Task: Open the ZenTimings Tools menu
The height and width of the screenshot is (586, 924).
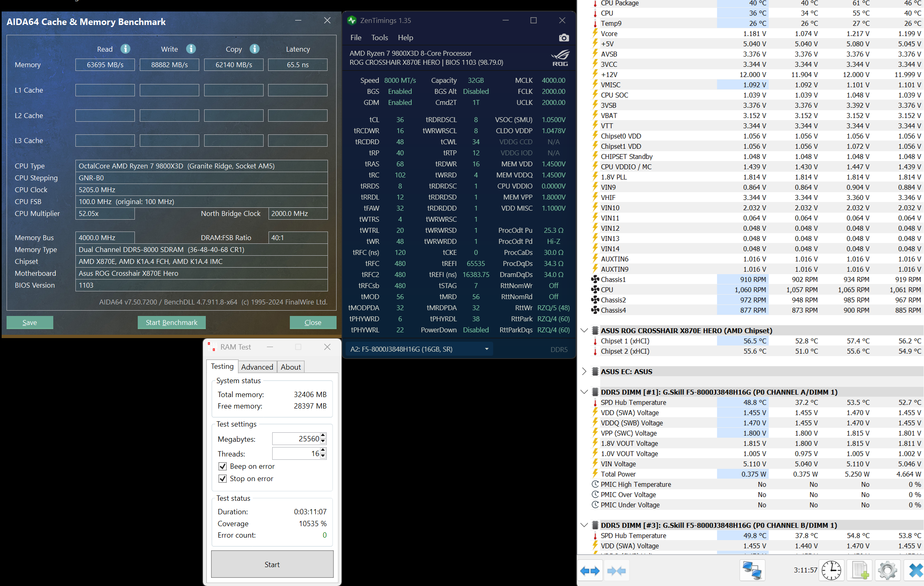Action: [x=379, y=38]
